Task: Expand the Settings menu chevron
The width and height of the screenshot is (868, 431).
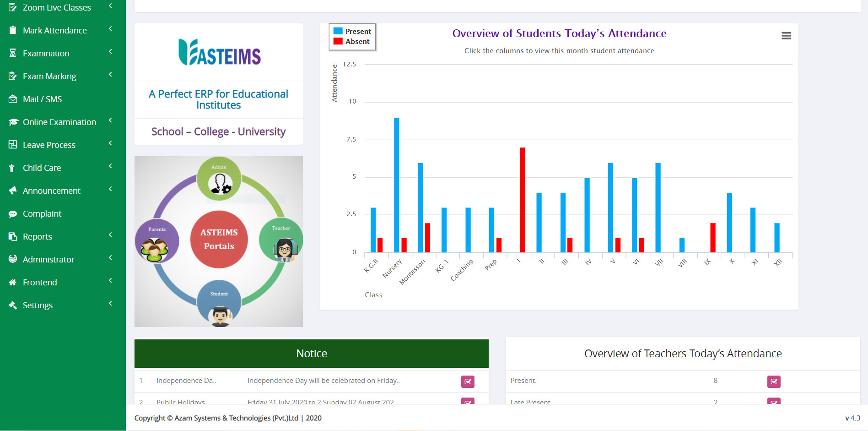Action: [x=110, y=304]
